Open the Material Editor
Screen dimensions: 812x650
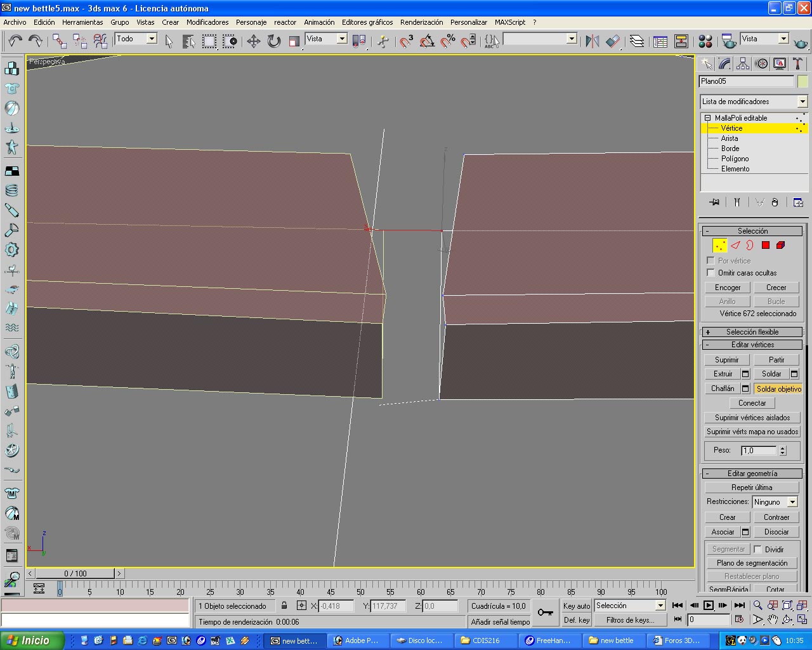pos(705,41)
